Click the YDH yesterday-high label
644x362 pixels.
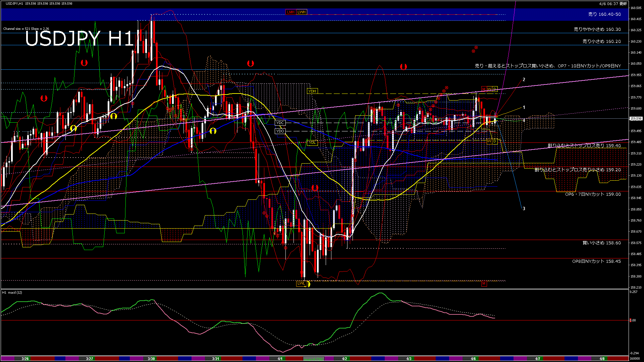pyautogui.click(x=313, y=91)
